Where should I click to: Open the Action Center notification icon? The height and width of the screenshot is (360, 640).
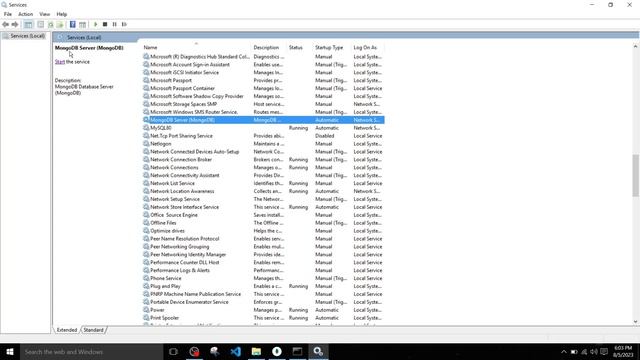coord(604,351)
